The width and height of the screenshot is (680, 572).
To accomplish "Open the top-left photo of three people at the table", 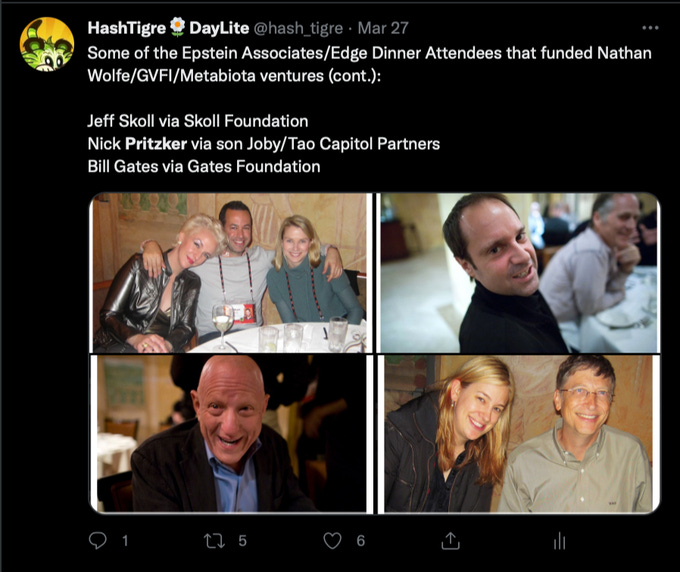I will pyautogui.click(x=229, y=272).
